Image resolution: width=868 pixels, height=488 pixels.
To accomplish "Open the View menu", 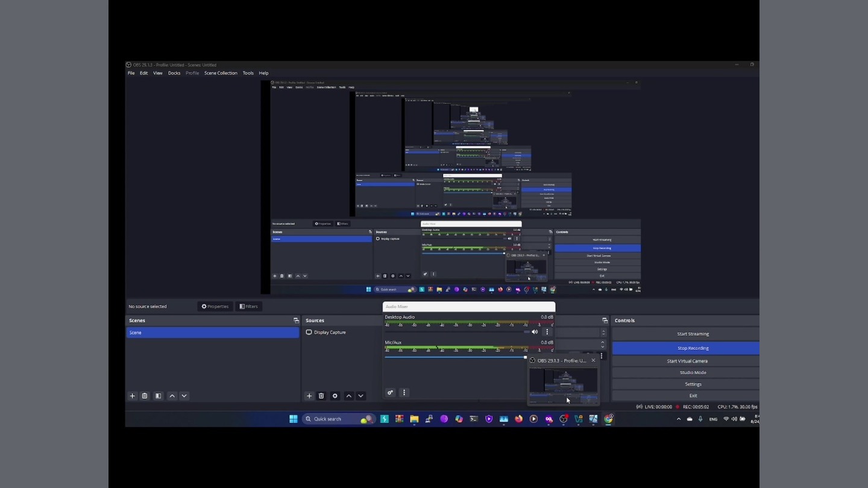I will pyautogui.click(x=158, y=73).
